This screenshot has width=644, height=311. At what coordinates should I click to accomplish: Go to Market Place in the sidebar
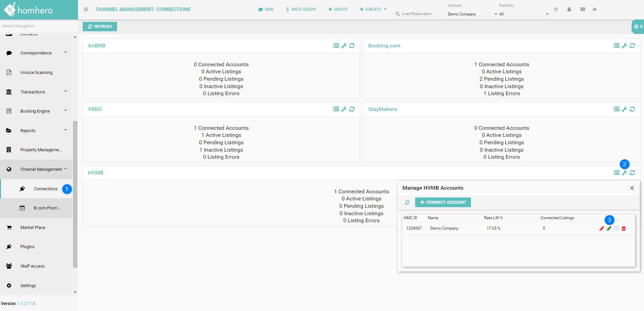tap(33, 228)
